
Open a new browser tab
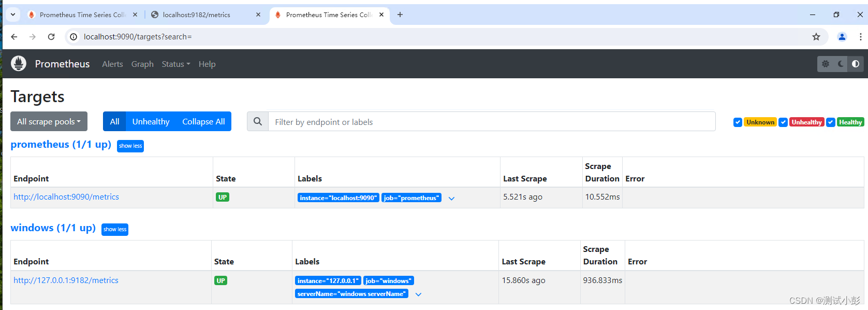[x=400, y=15]
